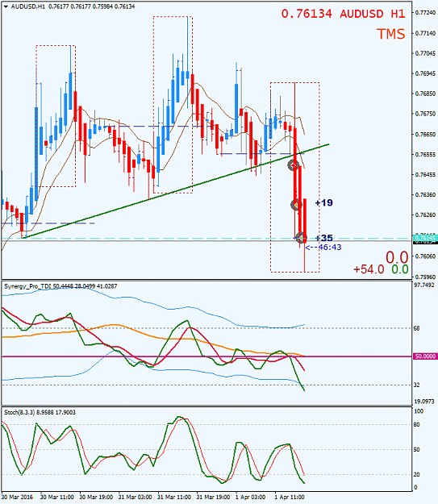The height and width of the screenshot is (504, 438).
Task: Click price scale value 0.76750
Action: coord(425,114)
